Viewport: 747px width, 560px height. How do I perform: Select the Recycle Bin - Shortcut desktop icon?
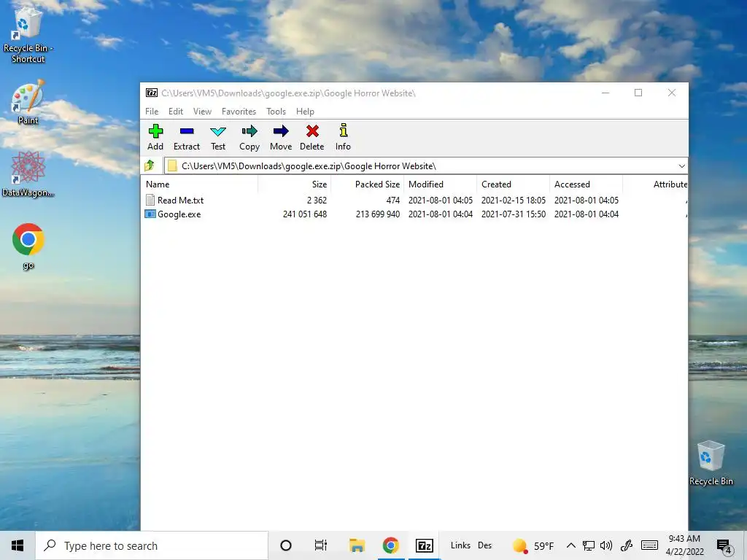pyautogui.click(x=28, y=36)
